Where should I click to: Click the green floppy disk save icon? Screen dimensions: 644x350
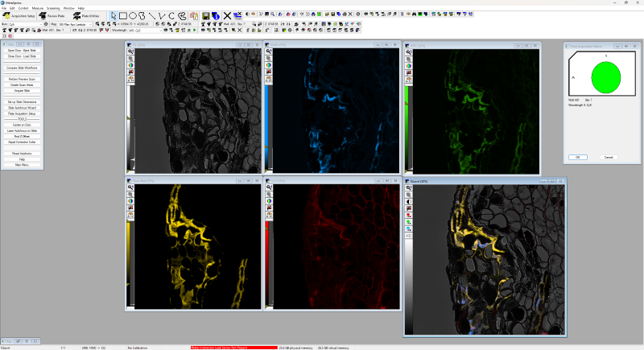[x=206, y=15]
